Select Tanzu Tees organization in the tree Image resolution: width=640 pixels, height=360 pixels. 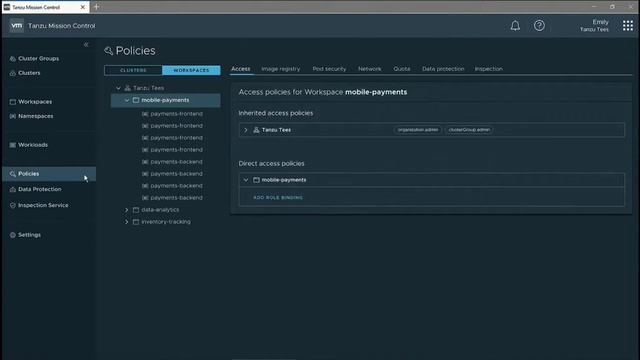(x=149, y=88)
